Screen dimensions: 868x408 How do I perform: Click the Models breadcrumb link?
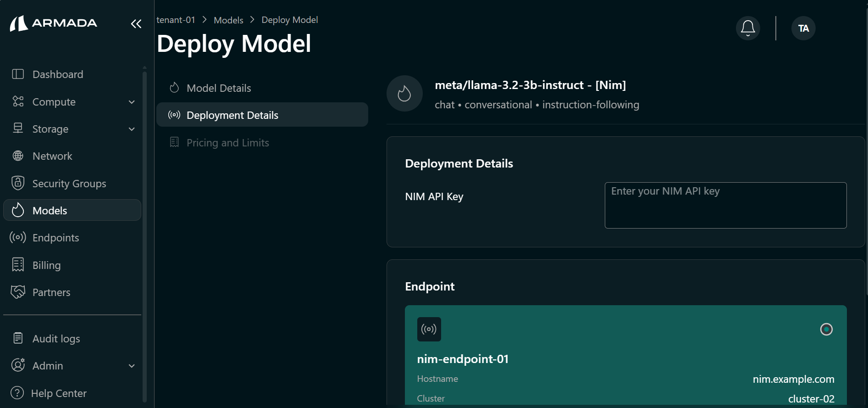pyautogui.click(x=228, y=20)
